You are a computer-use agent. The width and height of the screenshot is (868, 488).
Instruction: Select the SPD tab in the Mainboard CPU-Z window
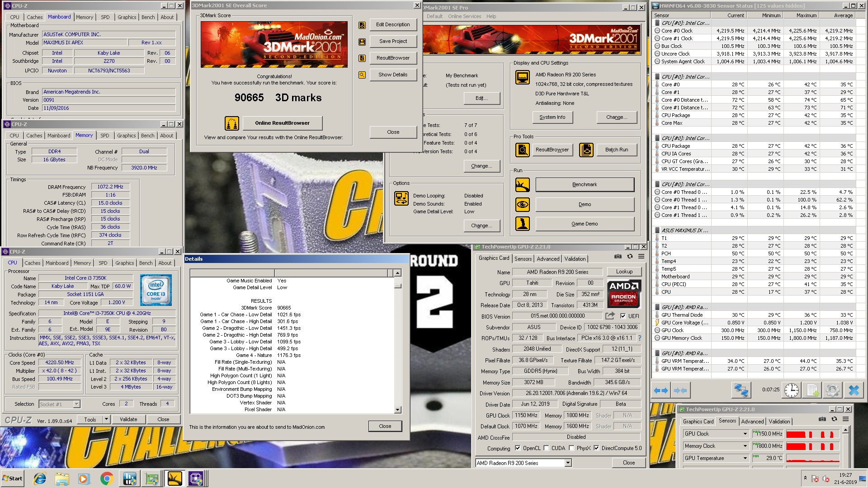coord(105,17)
